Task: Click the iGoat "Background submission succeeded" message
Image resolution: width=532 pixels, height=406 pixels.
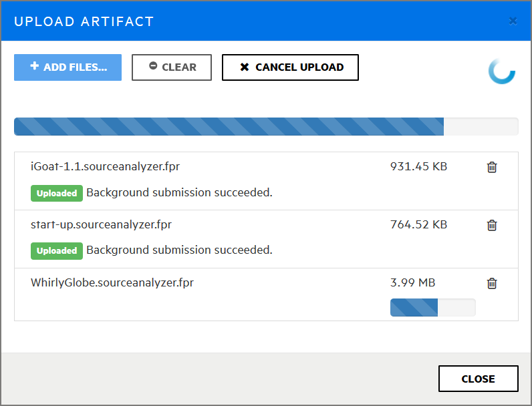Action: tap(179, 193)
